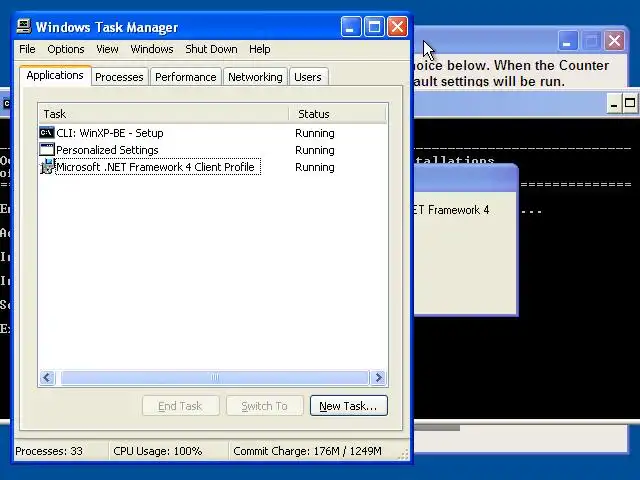Image resolution: width=640 pixels, height=480 pixels.
Task: Open the Windows menu
Action: (x=152, y=49)
